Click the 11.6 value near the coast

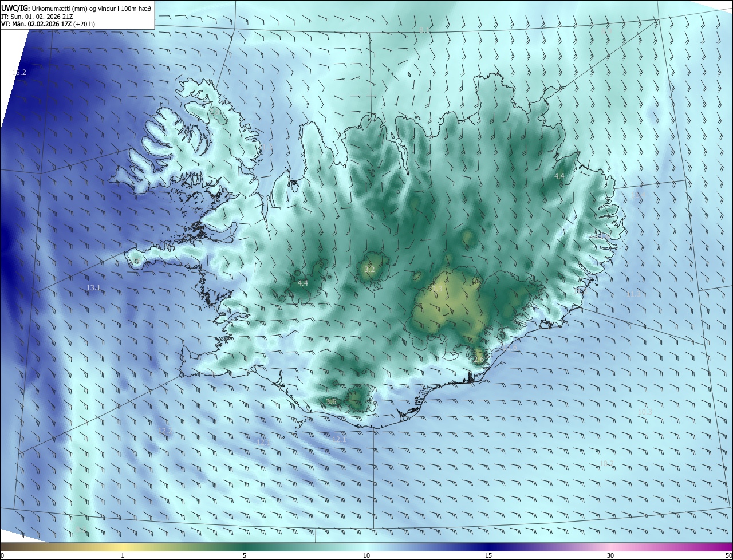coord(510,347)
